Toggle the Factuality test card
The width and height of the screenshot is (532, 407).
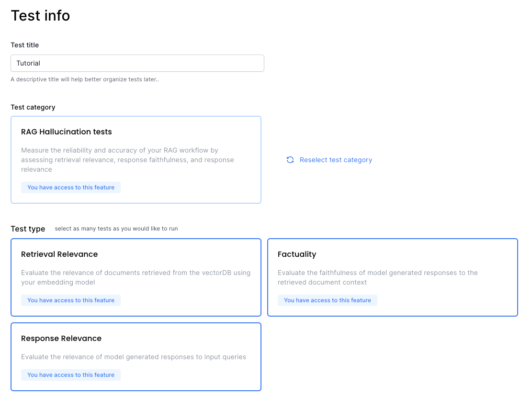coord(393,277)
